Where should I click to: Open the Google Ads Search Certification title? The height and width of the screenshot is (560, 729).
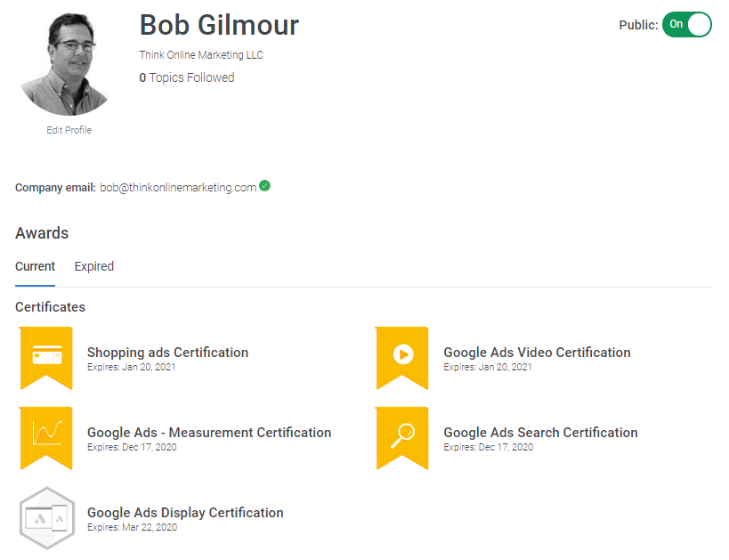(540, 433)
